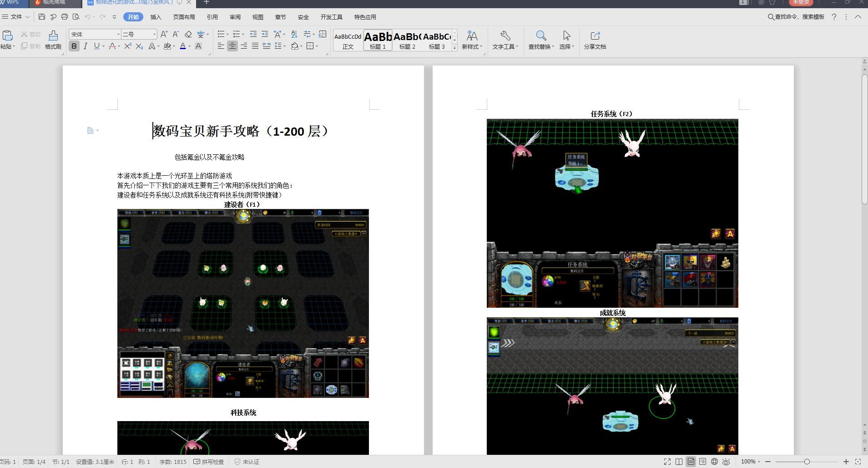Screen dimensions: 868x468
Task: Open the 页面布局 ribbon tab
Action: click(184, 17)
